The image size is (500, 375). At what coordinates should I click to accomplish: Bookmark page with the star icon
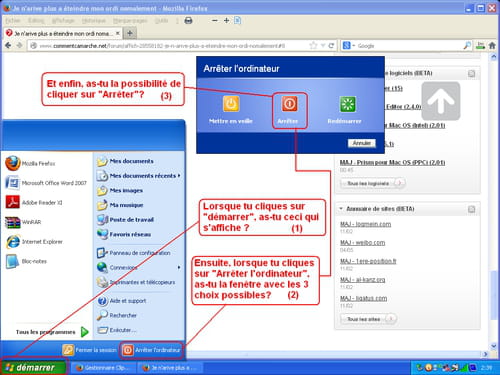313,46
